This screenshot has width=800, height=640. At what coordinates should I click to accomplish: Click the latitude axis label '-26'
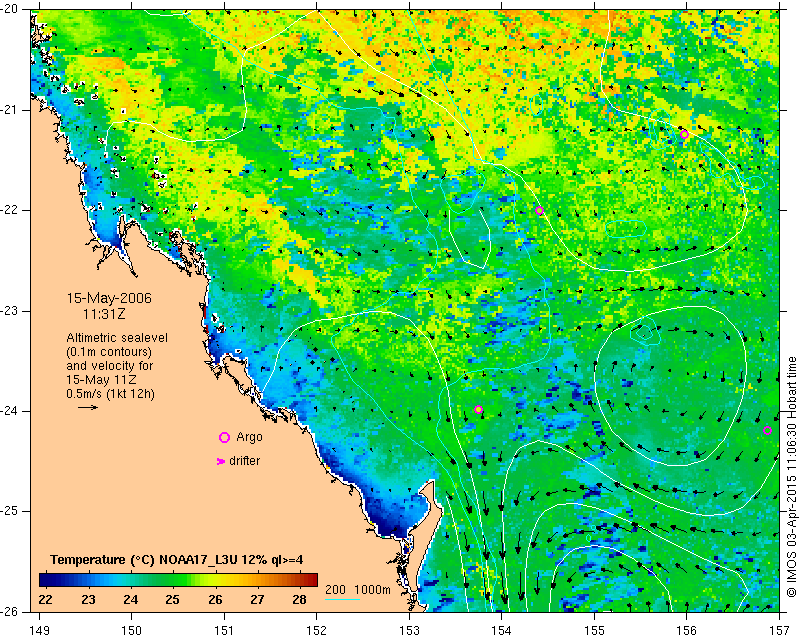point(10,611)
